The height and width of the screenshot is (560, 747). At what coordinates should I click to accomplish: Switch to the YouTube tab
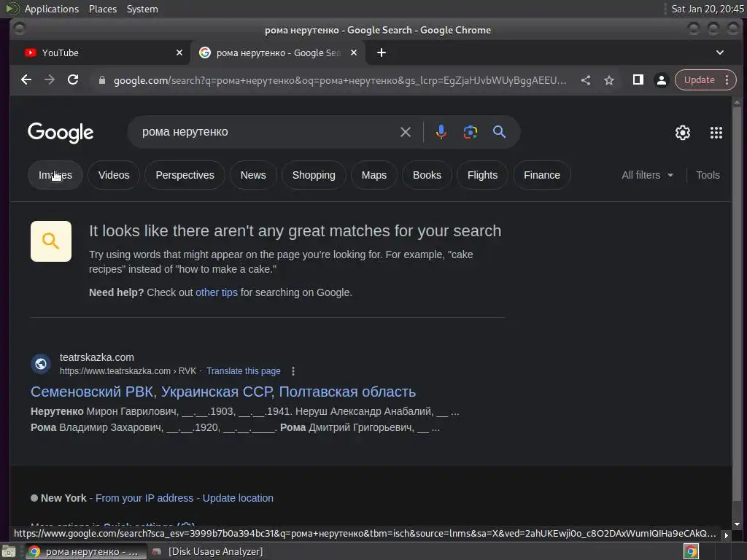[x=100, y=52]
